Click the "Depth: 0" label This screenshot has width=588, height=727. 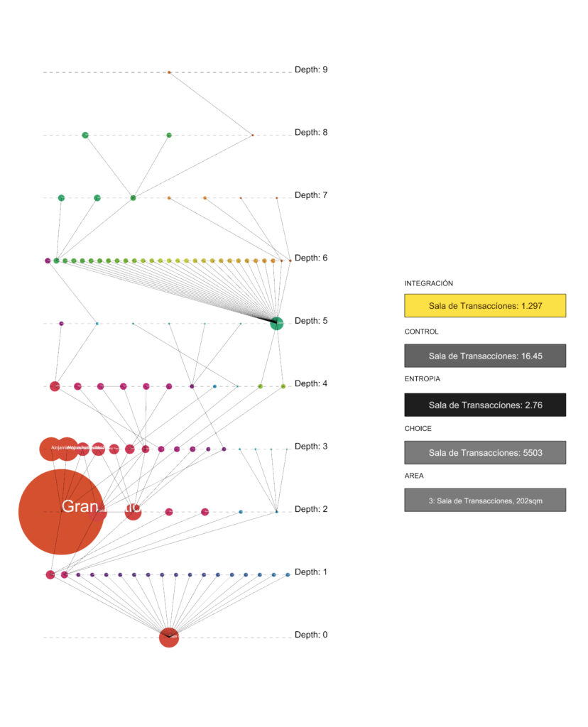(311, 635)
